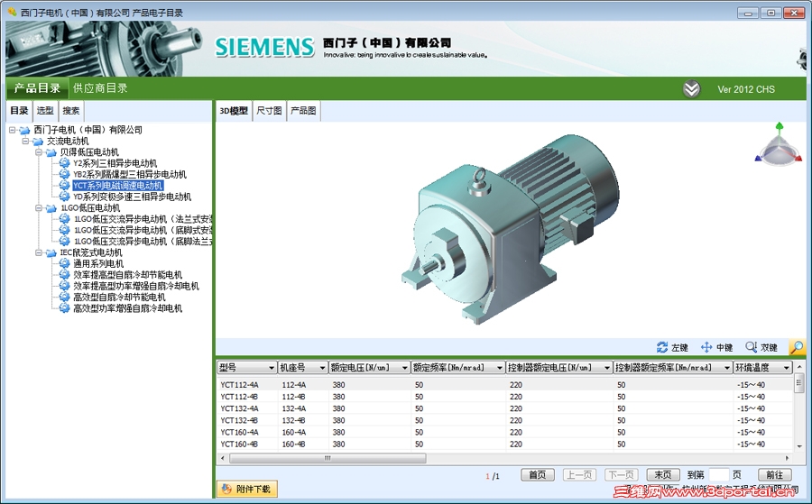
Task: Collapse the IEC鼠笼式电动机 branch
Action: 38,252
